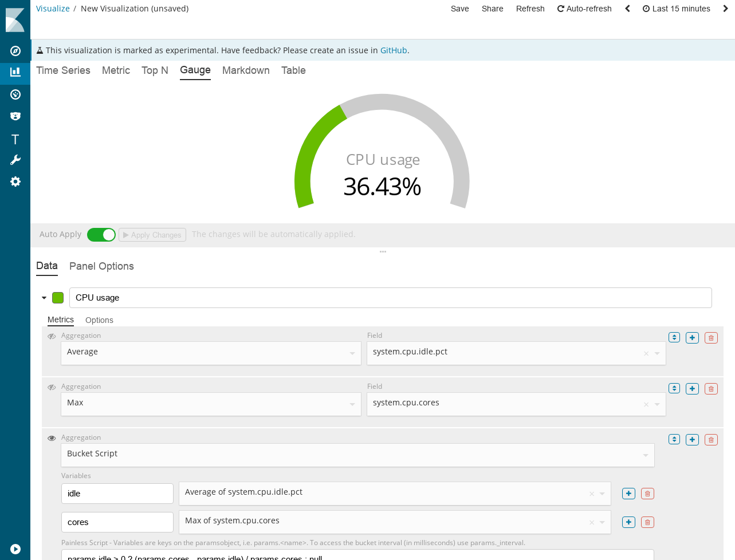Image resolution: width=735 pixels, height=560 pixels.
Task: Open Dashboard from the sidebar gauge icon
Action: tap(15, 94)
